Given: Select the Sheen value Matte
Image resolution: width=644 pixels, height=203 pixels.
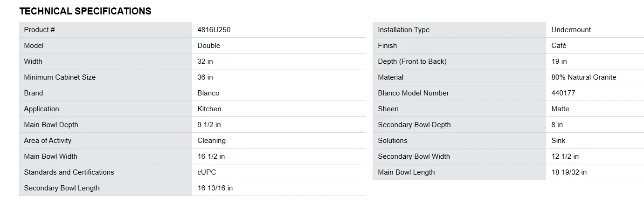Looking at the screenshot, I should pos(560,109).
